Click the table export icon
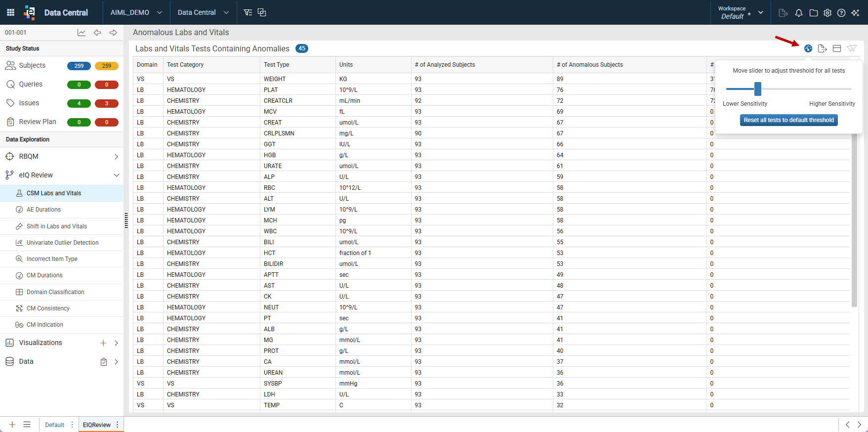868x432 pixels. [x=823, y=48]
